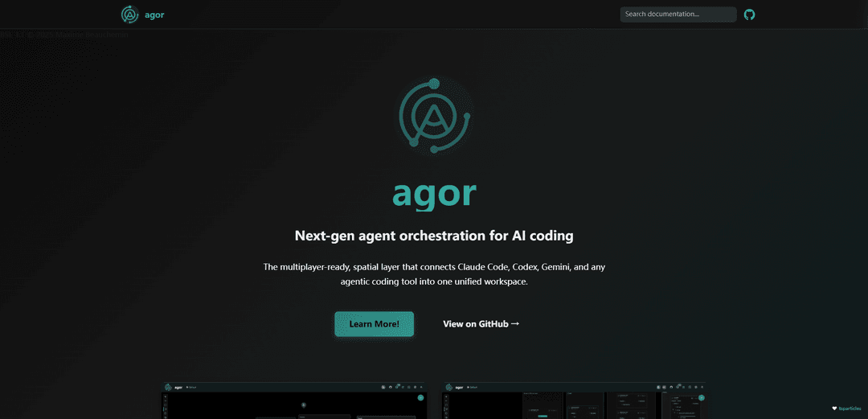The image size is (868, 419).
Task: Click the heart icon beside tsparticles
Action: coord(834,408)
